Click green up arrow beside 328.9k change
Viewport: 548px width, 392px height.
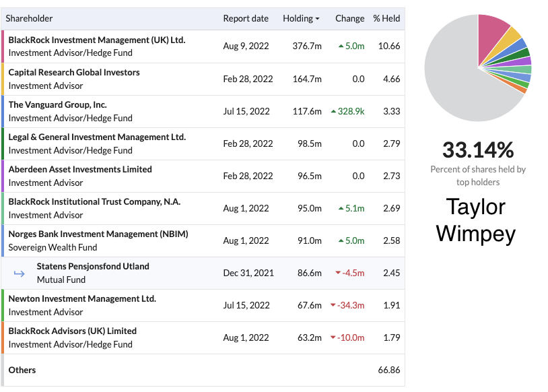tap(333, 111)
